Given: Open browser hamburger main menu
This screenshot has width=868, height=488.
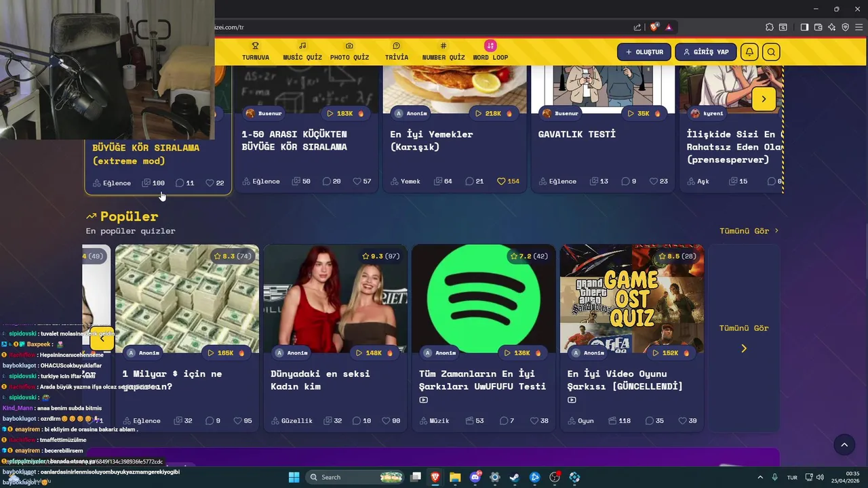Looking at the screenshot, I should pyautogui.click(x=859, y=27).
